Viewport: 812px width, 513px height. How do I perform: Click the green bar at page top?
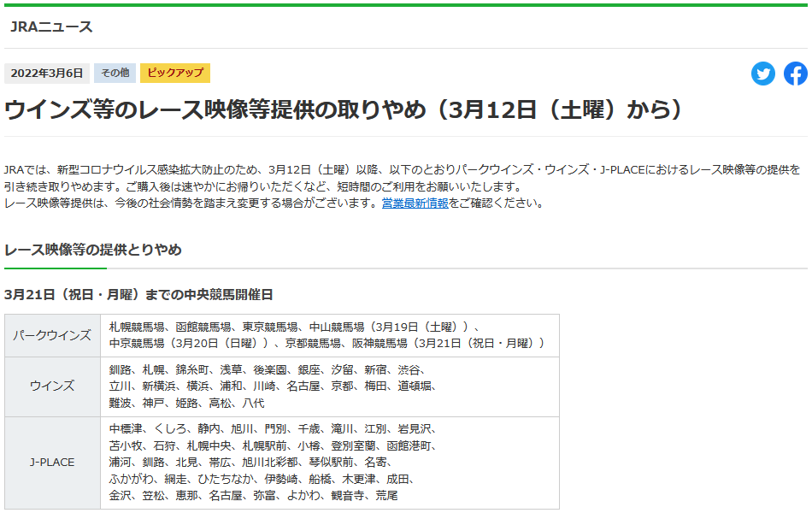click(406, 5)
